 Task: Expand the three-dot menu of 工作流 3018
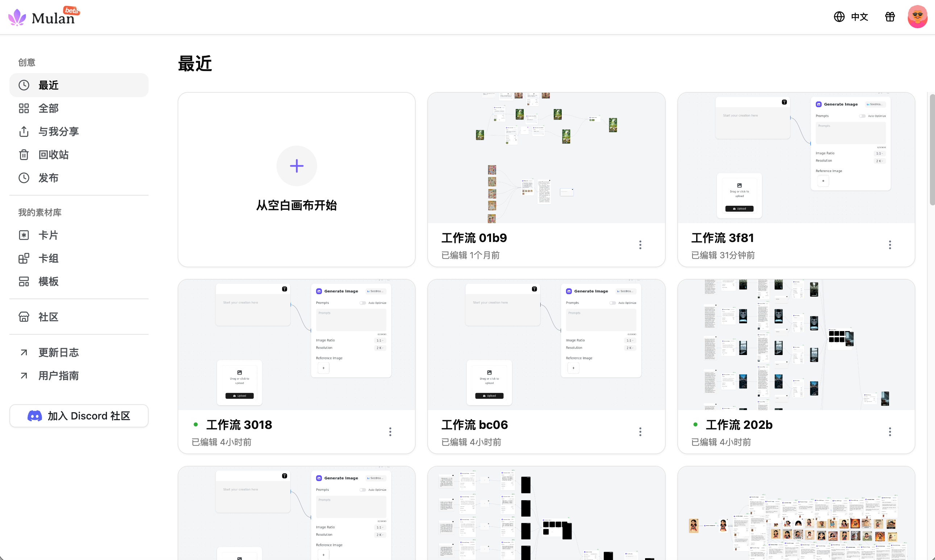(390, 432)
